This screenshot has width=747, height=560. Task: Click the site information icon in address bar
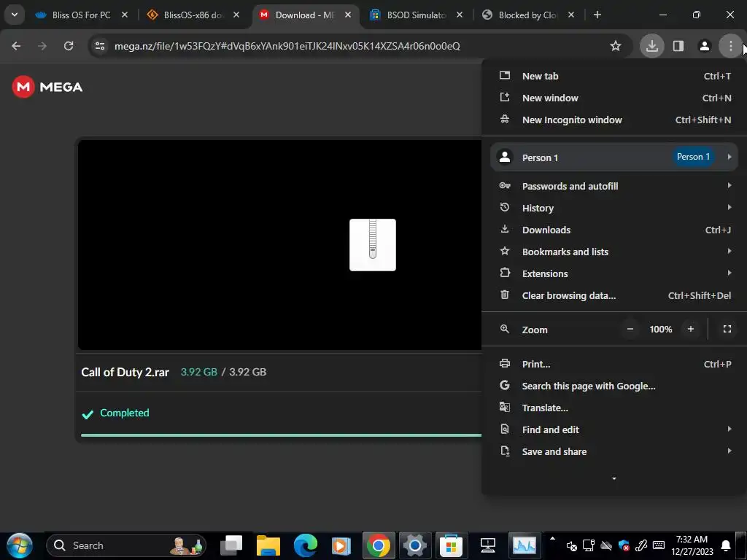pyautogui.click(x=100, y=46)
